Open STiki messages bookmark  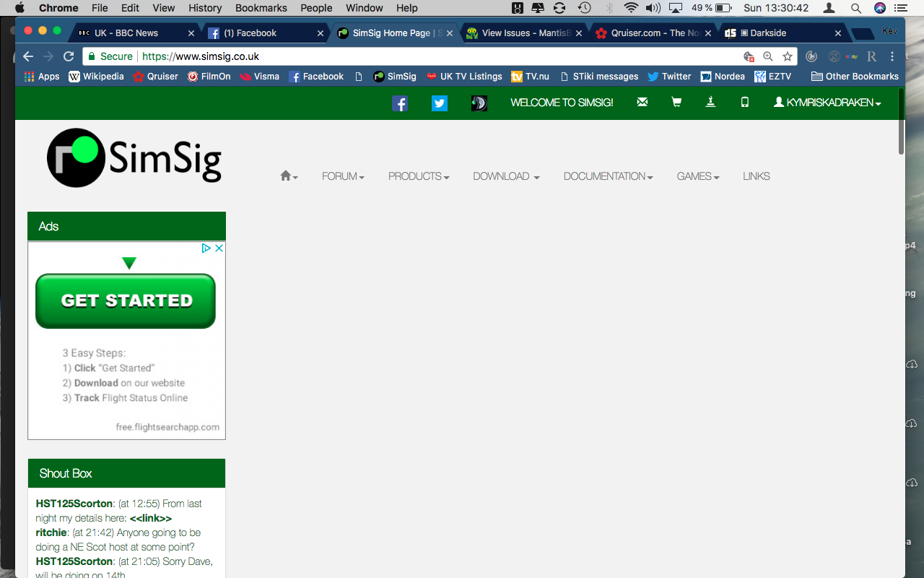click(598, 77)
